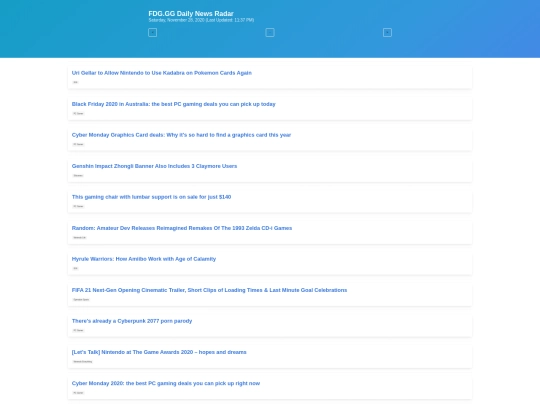Open the Hyrule Warriors Amiibo article
The width and height of the screenshot is (540, 405).
point(144,259)
